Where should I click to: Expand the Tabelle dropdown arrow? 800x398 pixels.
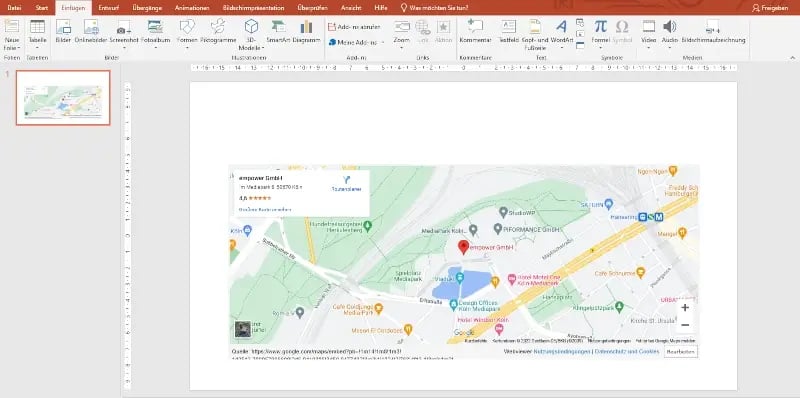[x=37, y=48]
